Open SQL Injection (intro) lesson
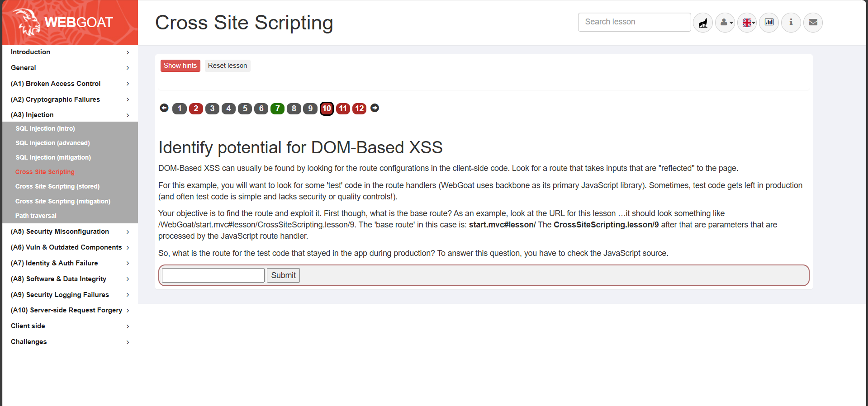Viewport: 868px width, 406px height. (x=45, y=128)
